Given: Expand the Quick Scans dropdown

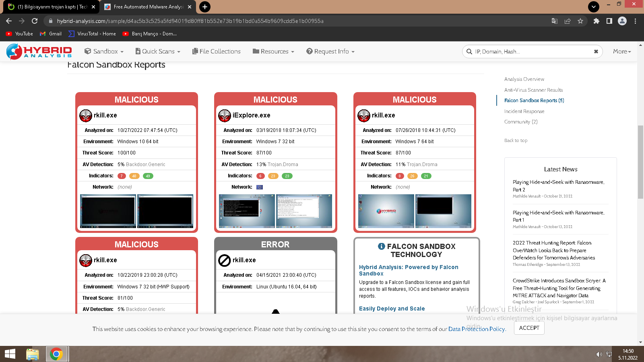Looking at the screenshot, I should 158,51.
